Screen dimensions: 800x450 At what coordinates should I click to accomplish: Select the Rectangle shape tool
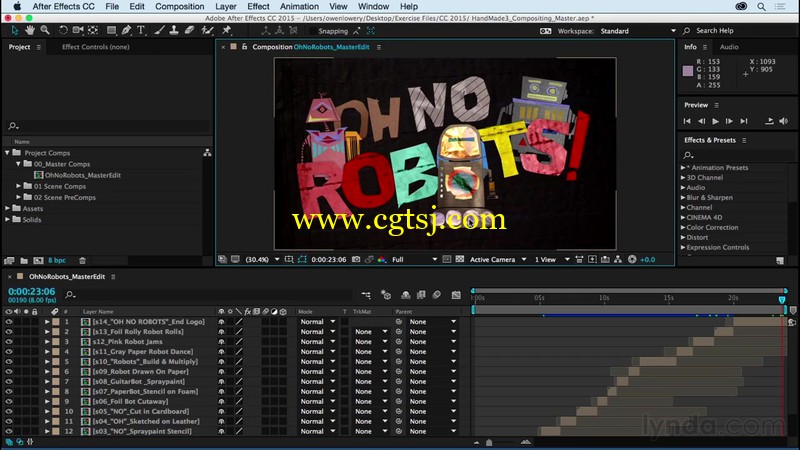click(x=111, y=31)
